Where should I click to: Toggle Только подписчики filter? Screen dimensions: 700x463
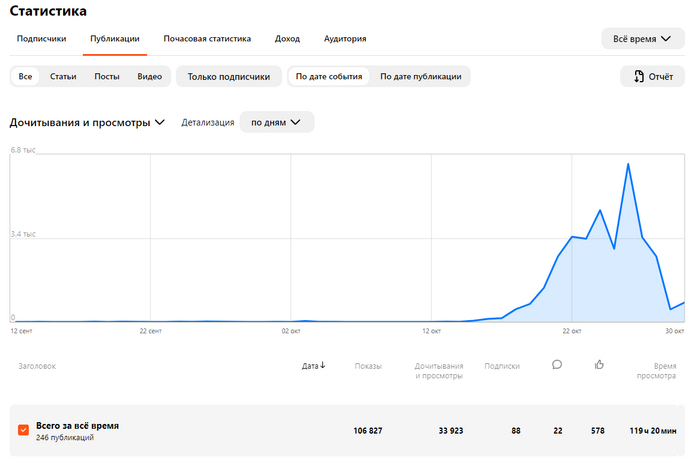[229, 76]
